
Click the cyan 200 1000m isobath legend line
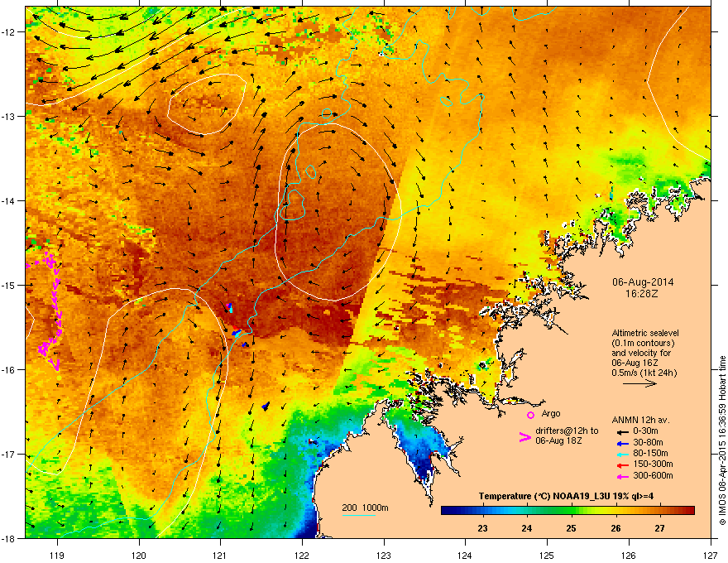tap(358, 515)
